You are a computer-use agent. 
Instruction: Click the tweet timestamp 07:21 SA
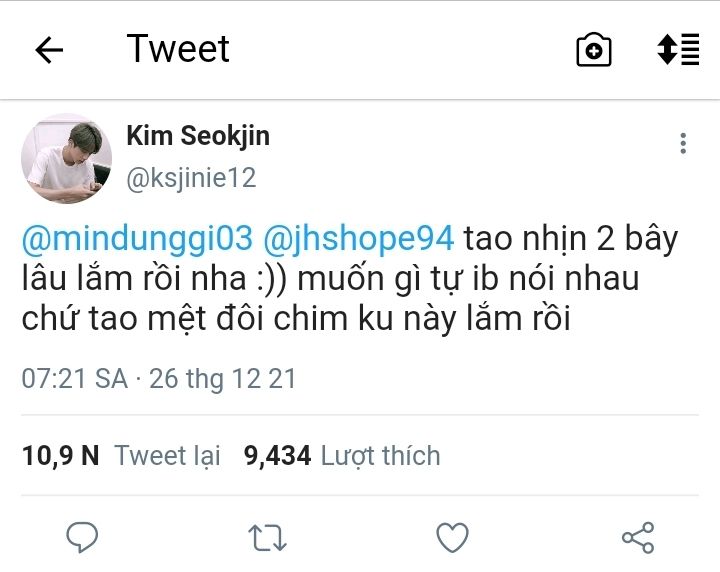click(75, 379)
